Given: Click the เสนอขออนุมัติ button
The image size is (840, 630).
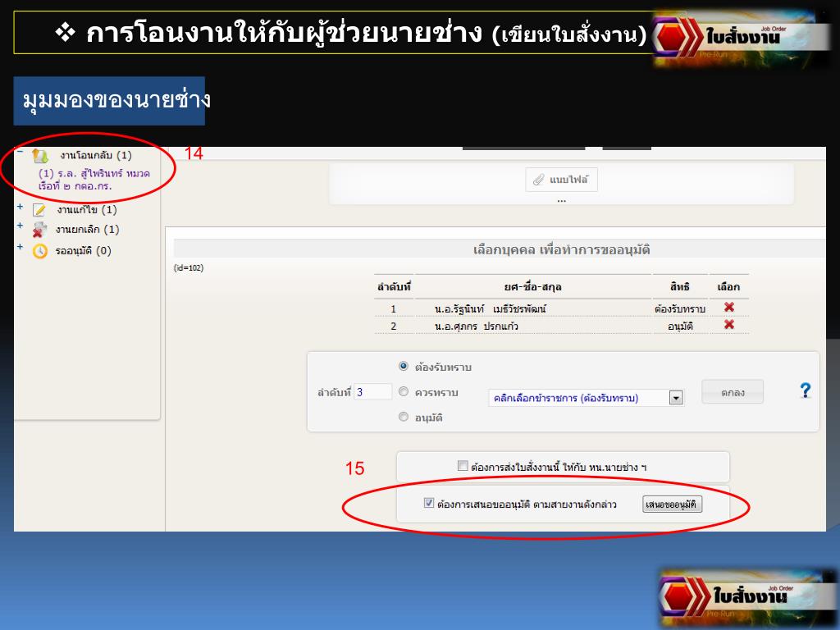Looking at the screenshot, I should (x=672, y=504).
